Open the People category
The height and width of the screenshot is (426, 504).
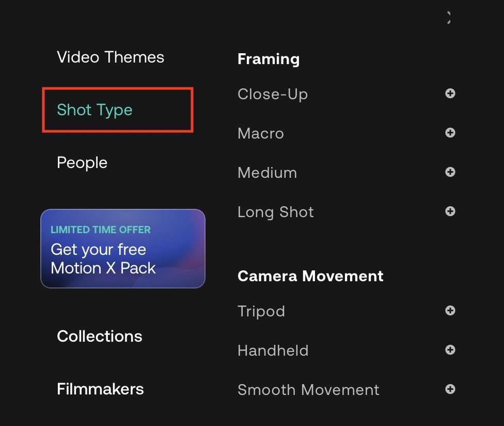[x=82, y=162]
